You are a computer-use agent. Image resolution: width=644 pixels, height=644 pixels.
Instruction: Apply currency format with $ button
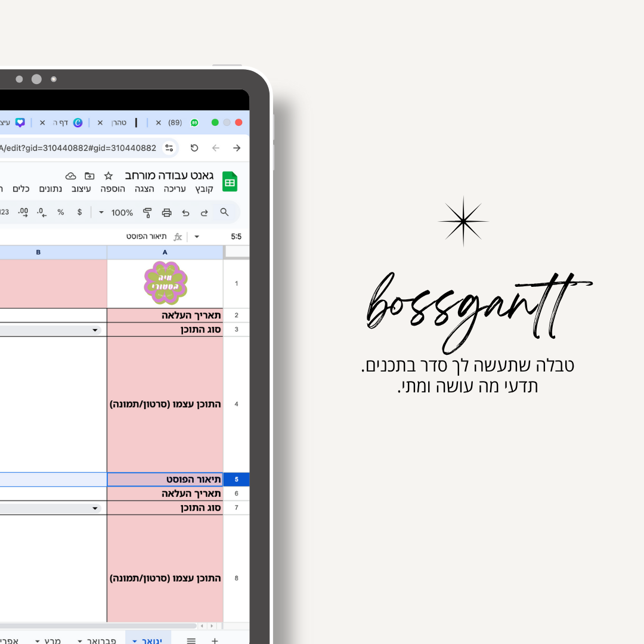pyautogui.click(x=79, y=212)
